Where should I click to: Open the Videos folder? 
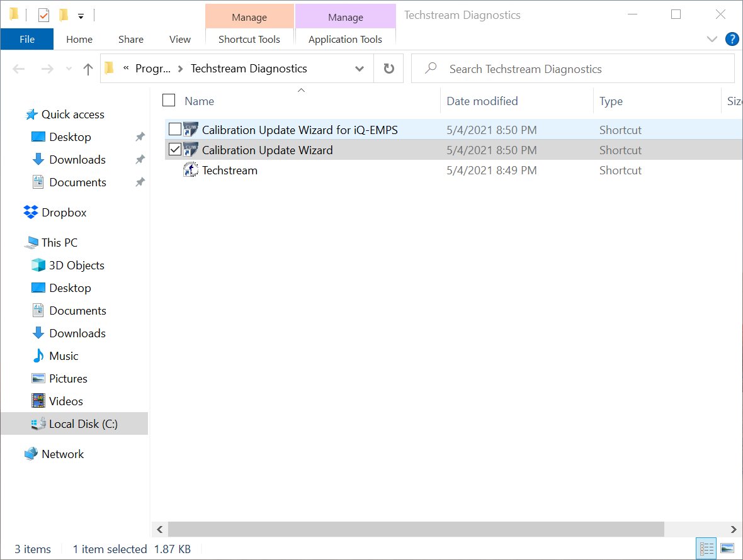pyautogui.click(x=66, y=402)
